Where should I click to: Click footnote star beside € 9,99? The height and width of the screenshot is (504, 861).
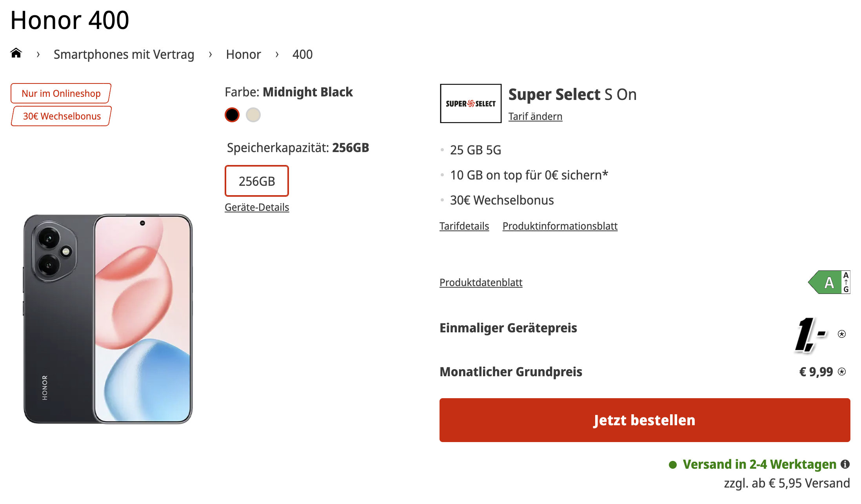coord(842,372)
